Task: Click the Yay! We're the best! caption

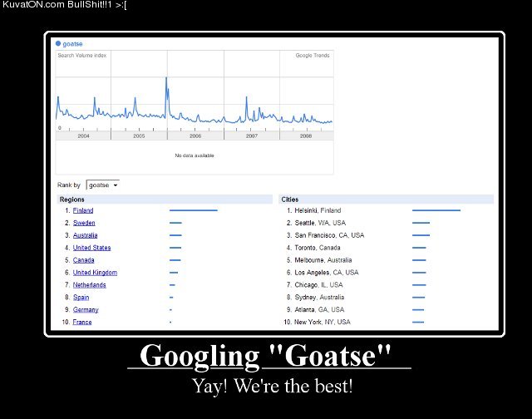Action: point(273,387)
